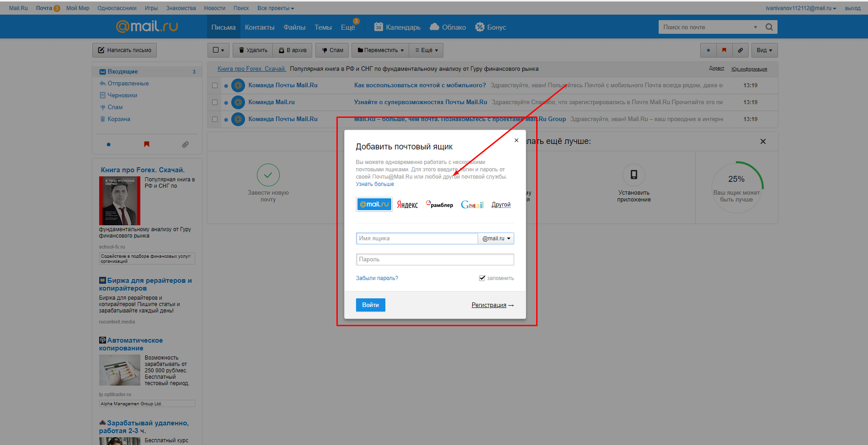Close the add mailbox dialog

tap(516, 140)
